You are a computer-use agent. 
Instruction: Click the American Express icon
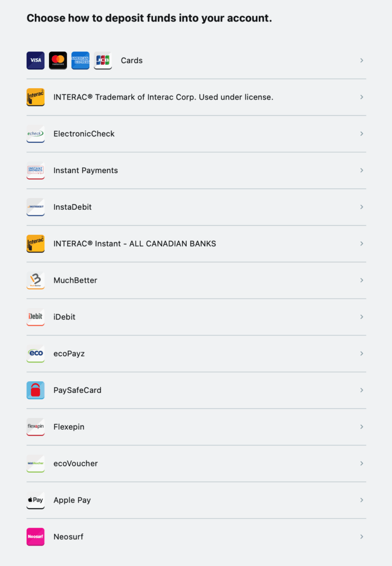(x=80, y=60)
